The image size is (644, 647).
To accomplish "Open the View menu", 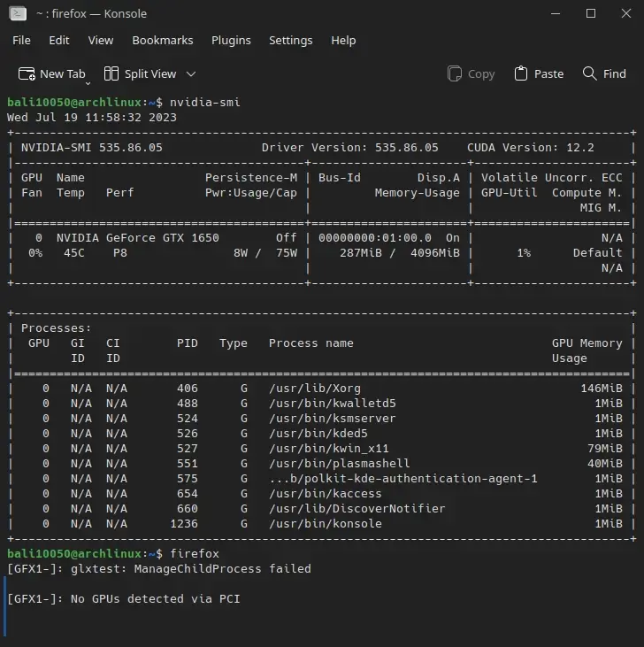I will (x=101, y=41).
